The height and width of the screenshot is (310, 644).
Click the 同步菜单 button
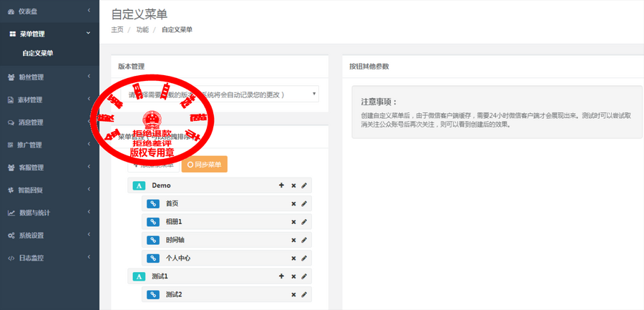click(204, 165)
